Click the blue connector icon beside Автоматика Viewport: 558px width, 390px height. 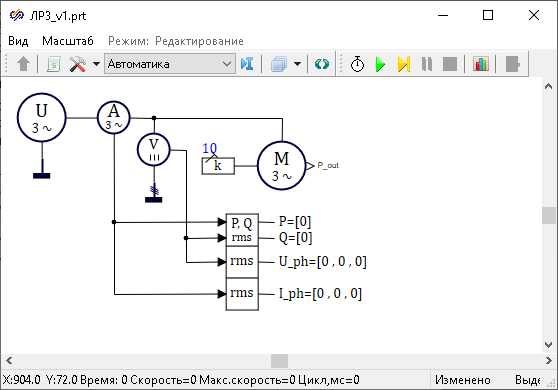pyautogui.click(x=247, y=64)
